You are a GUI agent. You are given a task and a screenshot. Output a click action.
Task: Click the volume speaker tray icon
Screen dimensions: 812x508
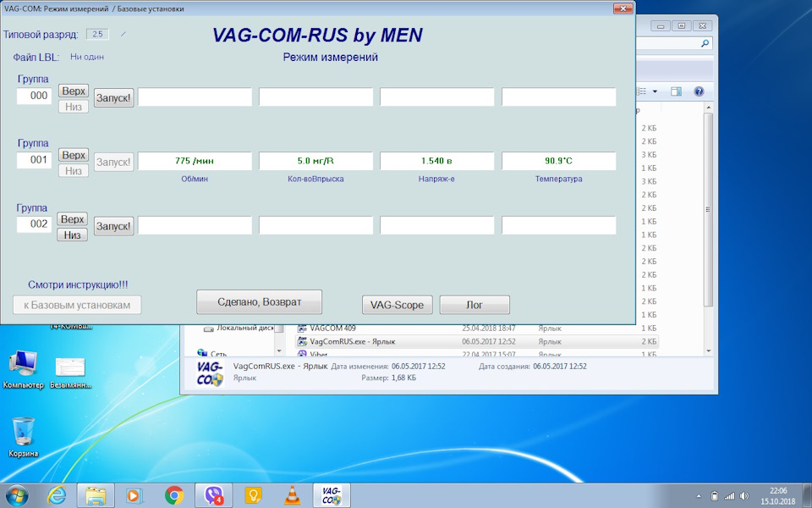coord(744,496)
